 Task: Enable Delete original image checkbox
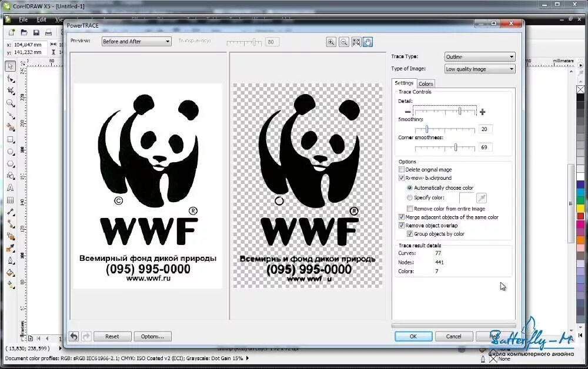[x=402, y=169]
